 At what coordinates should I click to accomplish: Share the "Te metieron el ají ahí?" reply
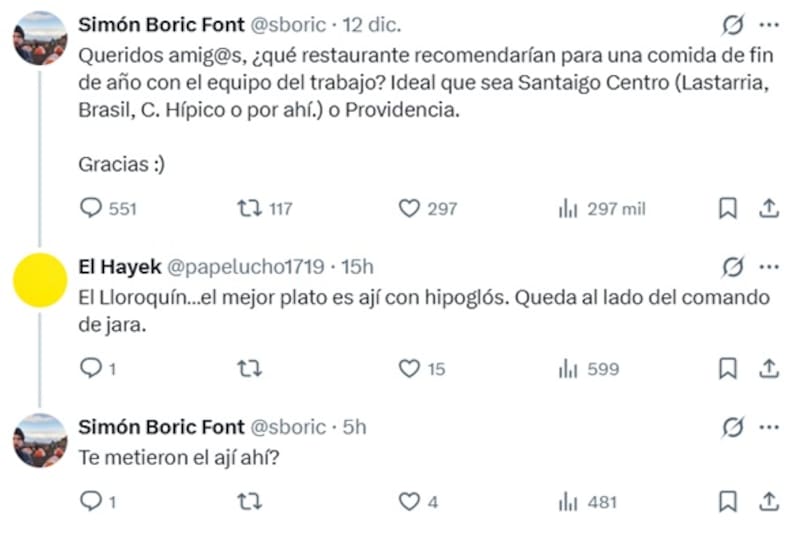(x=769, y=502)
